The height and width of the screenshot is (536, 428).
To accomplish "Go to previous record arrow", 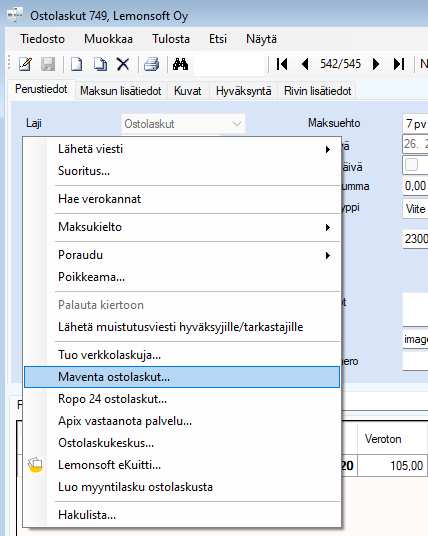I will pyautogui.click(x=305, y=64).
